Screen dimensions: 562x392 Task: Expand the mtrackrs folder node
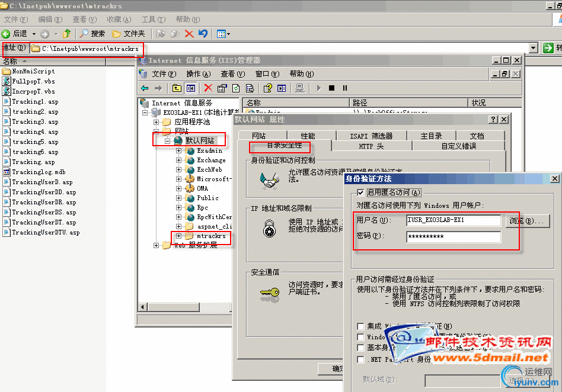(x=178, y=236)
